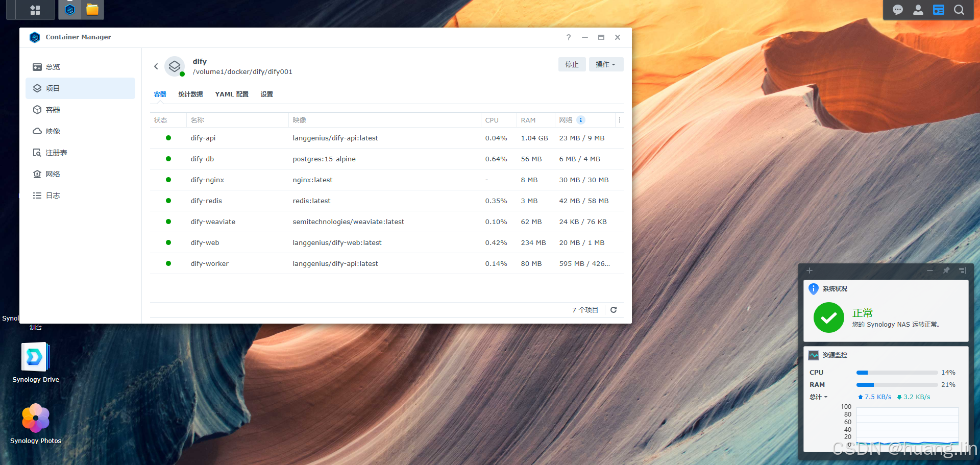Image resolution: width=980 pixels, height=465 pixels.
Task: Select the dify-web container row
Action: pyautogui.click(x=386, y=243)
